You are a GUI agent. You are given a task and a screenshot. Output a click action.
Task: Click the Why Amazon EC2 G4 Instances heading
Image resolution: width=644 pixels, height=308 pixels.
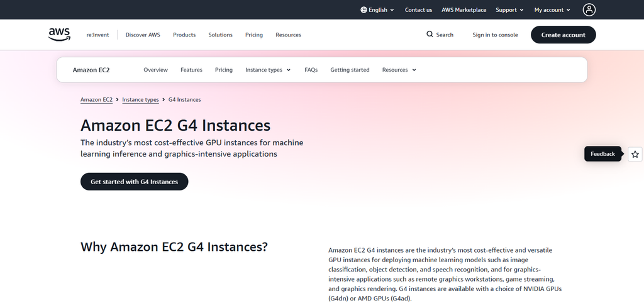pyautogui.click(x=174, y=247)
